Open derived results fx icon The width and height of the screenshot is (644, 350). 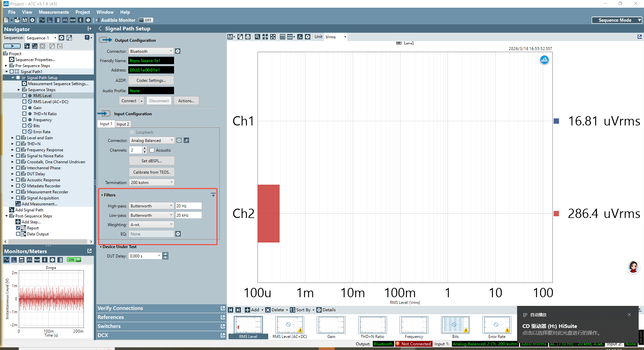coord(300,37)
